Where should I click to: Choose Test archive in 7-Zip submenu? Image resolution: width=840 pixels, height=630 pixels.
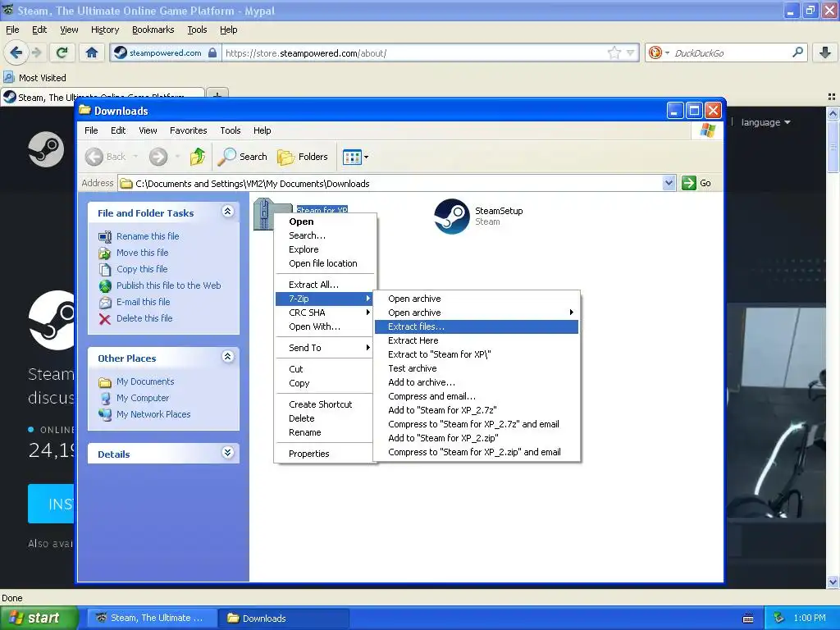pos(477,368)
